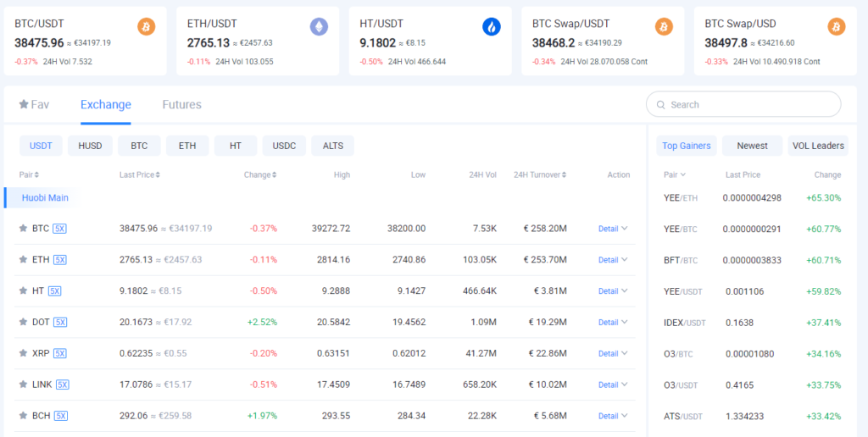868x437 pixels.
Task: Open the HT/USDT ticker card
Action: 430,41
